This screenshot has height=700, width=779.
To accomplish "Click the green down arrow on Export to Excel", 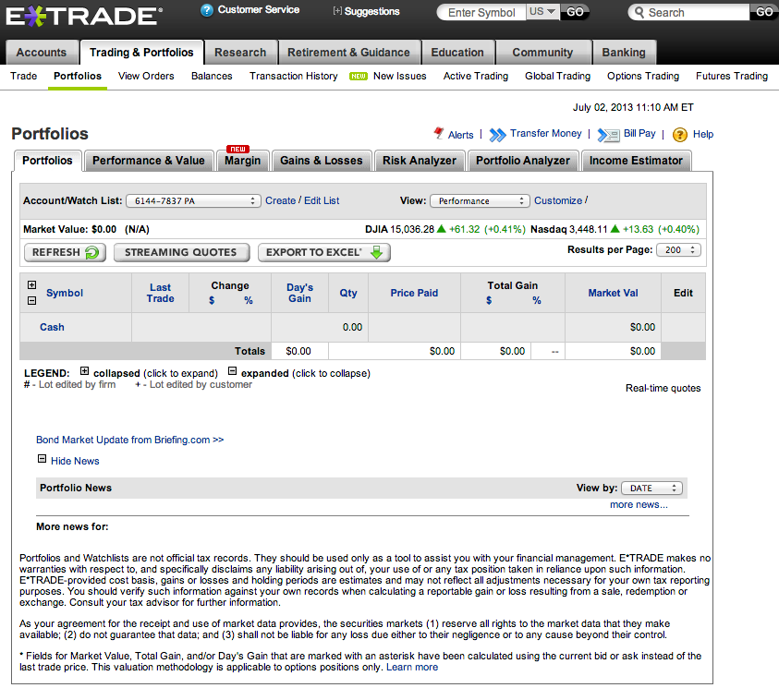I will (377, 252).
